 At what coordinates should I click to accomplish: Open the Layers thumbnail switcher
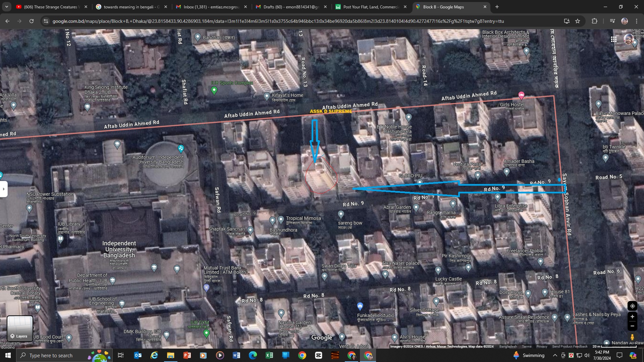tap(20, 328)
